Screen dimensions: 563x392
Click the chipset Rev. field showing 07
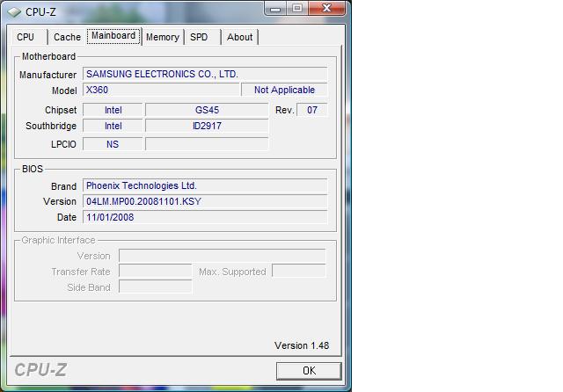312,110
